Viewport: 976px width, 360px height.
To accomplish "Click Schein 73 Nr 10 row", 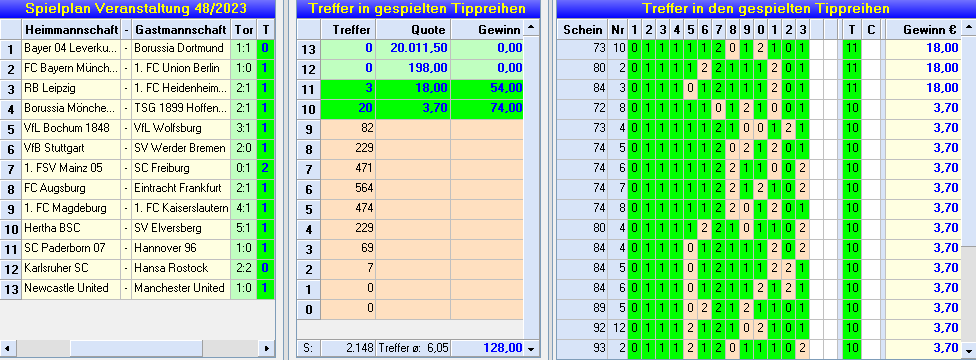I will coord(759,48).
